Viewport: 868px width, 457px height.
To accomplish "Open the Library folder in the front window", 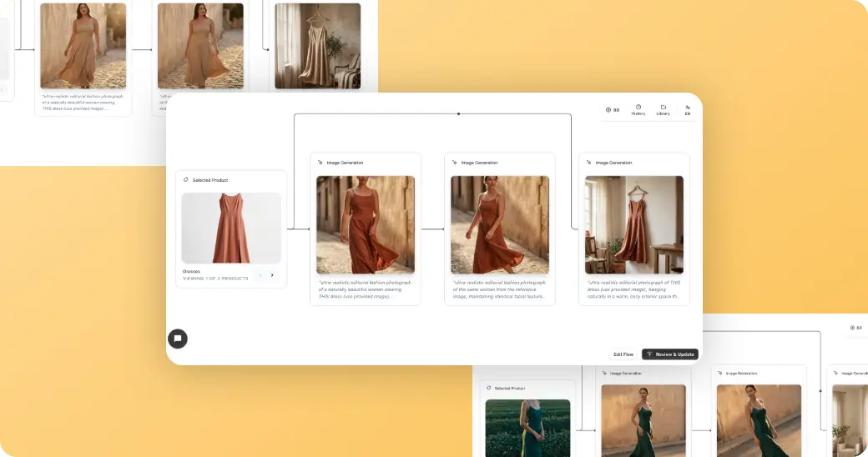I will (x=664, y=109).
